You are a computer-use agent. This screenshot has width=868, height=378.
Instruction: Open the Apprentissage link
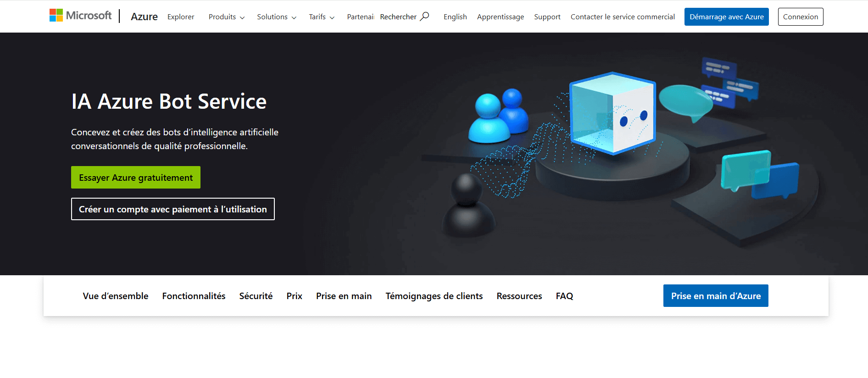pos(500,17)
